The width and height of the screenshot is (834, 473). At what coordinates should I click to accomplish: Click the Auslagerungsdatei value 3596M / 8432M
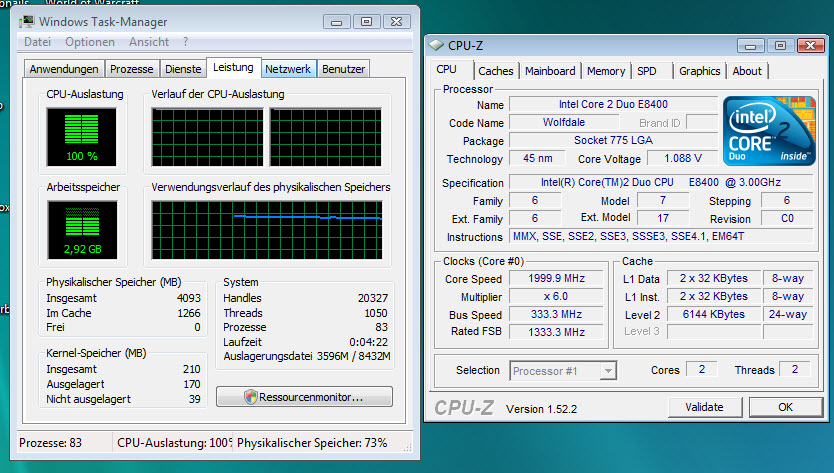[x=353, y=356]
